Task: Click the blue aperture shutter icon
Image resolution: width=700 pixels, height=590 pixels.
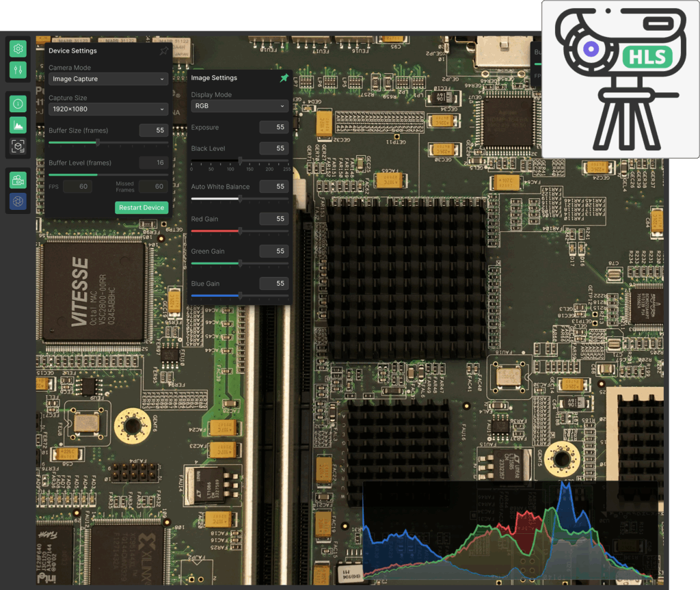Action: tap(18, 201)
